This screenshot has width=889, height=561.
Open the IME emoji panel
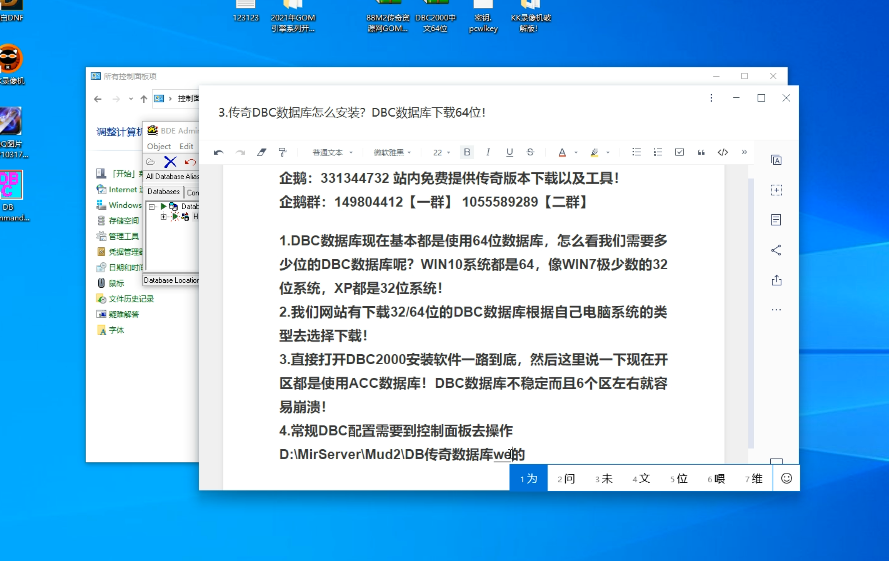[786, 478]
